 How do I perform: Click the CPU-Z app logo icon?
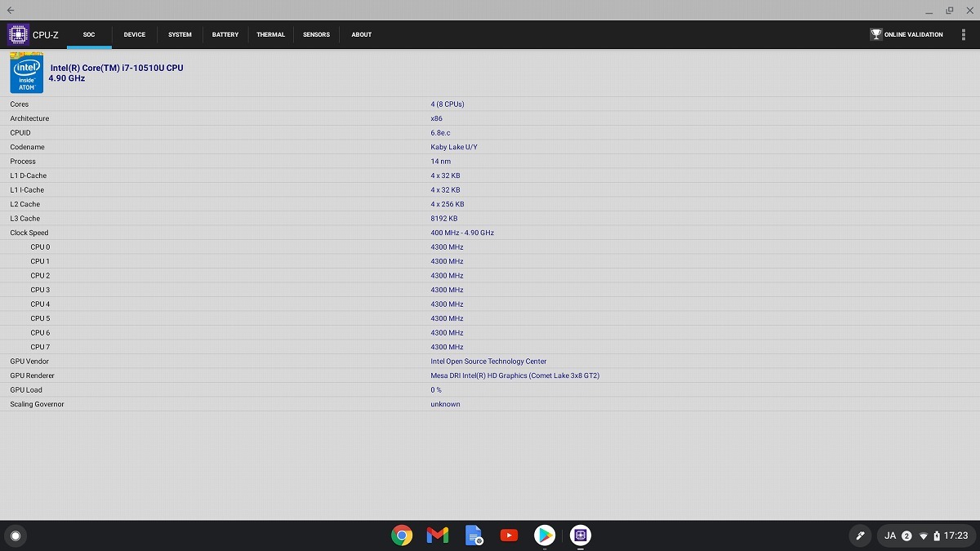point(17,34)
